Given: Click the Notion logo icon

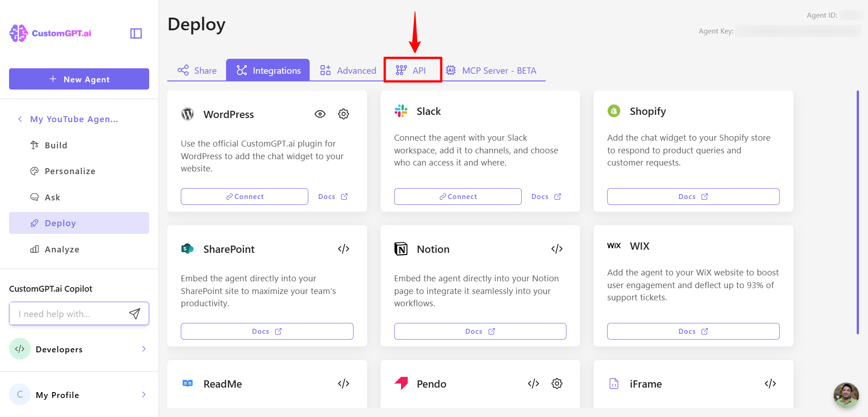Looking at the screenshot, I should point(401,249).
